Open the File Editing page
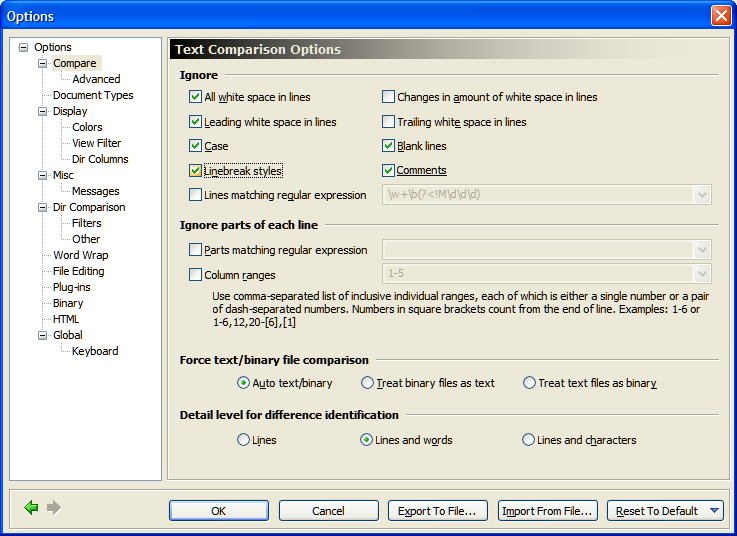 coord(78,271)
